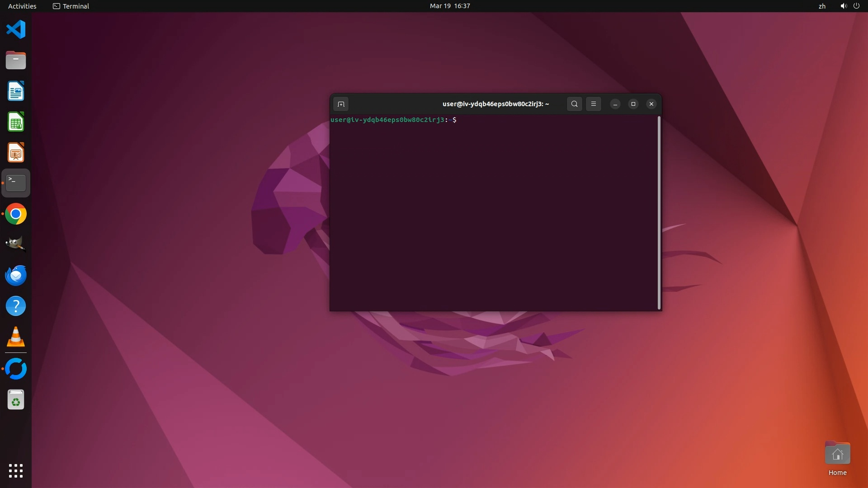Screen dimensions: 868x488
Task: Launch VLC media player
Action: tap(16, 337)
